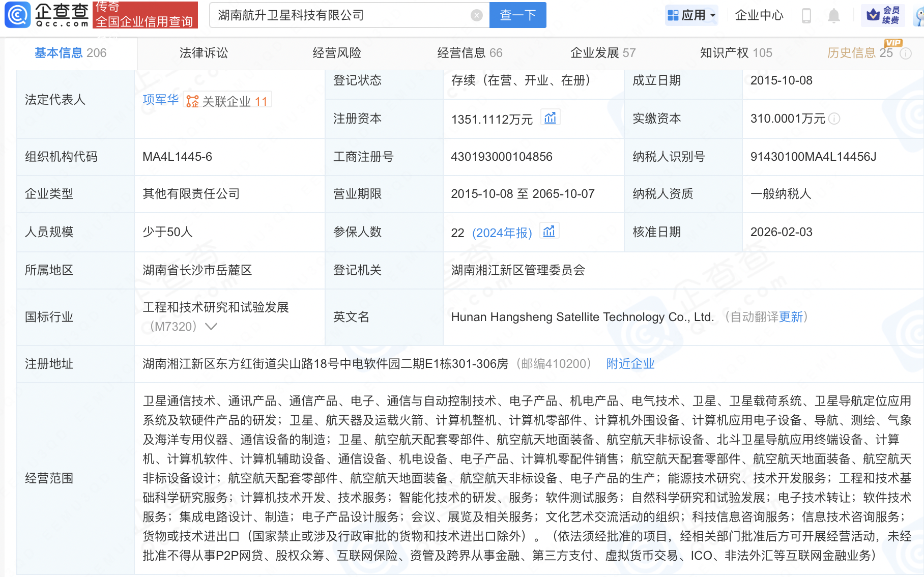The image size is (924, 577).
Task: Click the mobile phone icon in top bar
Action: tap(806, 15)
